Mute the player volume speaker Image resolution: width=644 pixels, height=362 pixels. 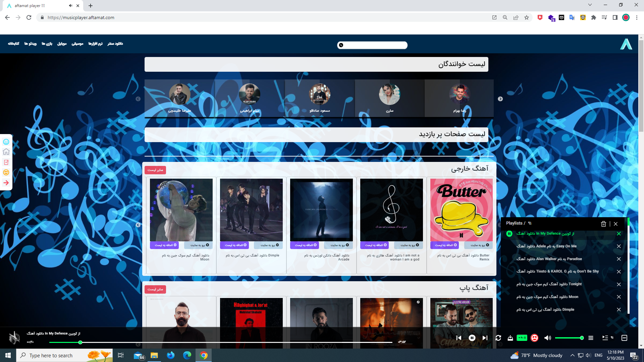coord(547,338)
